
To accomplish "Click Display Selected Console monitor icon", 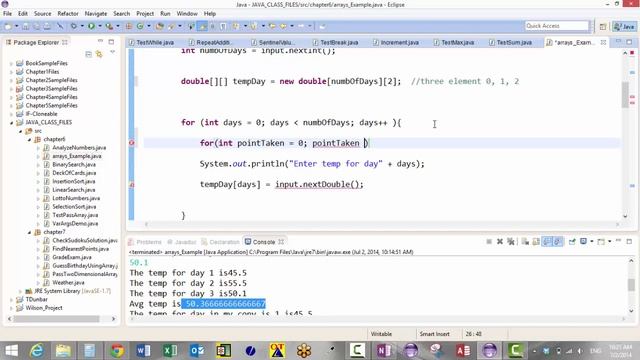I will pos(584,242).
